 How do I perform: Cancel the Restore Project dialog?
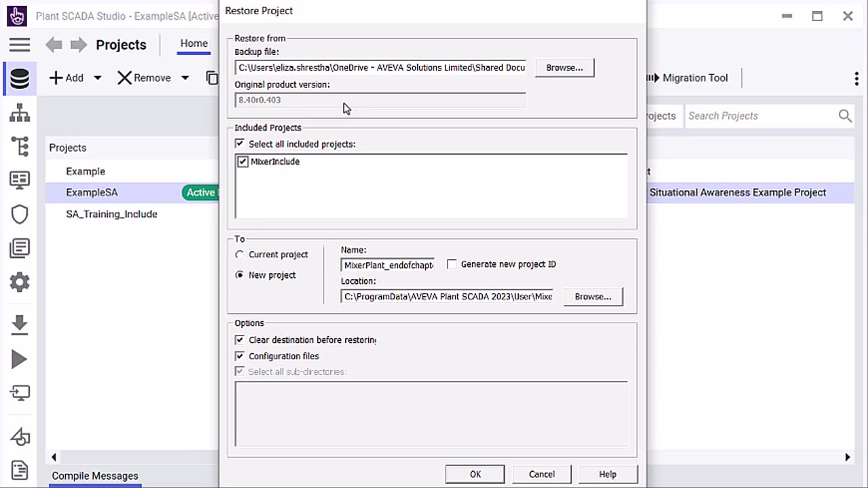click(x=541, y=474)
